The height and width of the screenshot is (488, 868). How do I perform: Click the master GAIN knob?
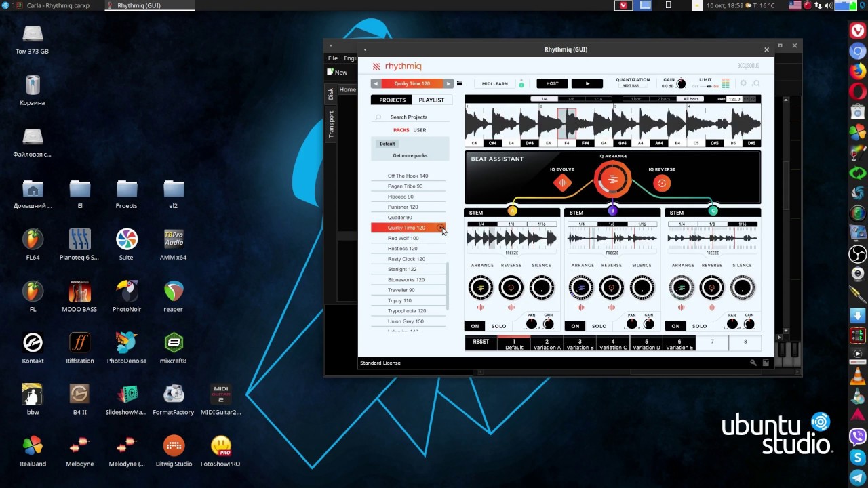[681, 84]
